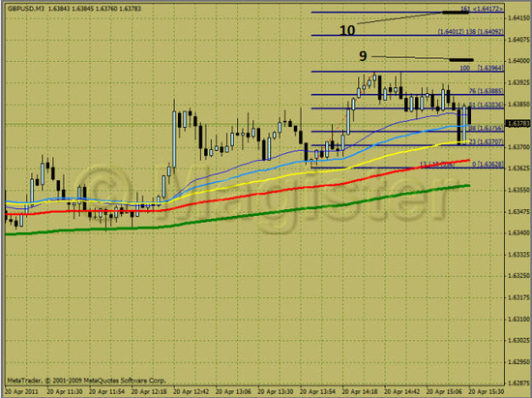Screen dimensions: 532x398
Task: Click the GBPUSD,M3 chart title label
Action: click(x=26, y=9)
